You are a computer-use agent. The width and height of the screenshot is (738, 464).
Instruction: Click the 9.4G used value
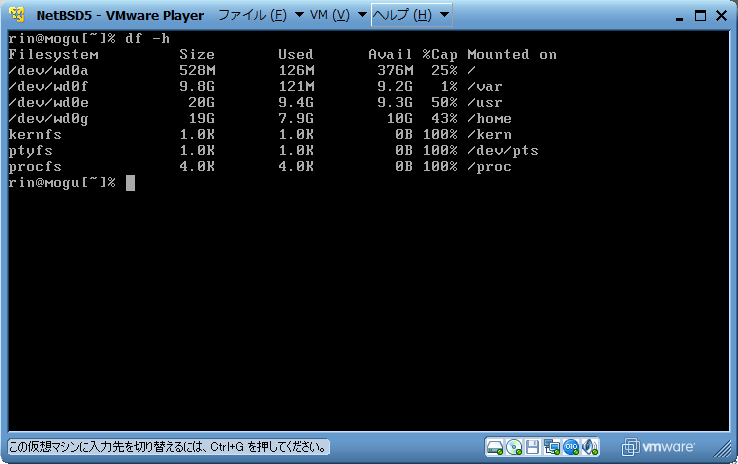(x=296, y=103)
